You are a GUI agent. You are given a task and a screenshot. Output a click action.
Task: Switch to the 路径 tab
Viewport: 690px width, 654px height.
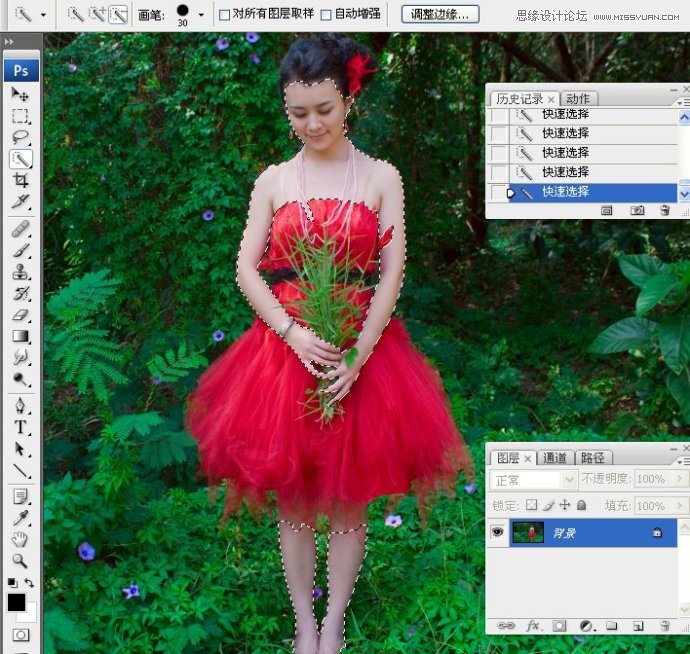pos(592,458)
